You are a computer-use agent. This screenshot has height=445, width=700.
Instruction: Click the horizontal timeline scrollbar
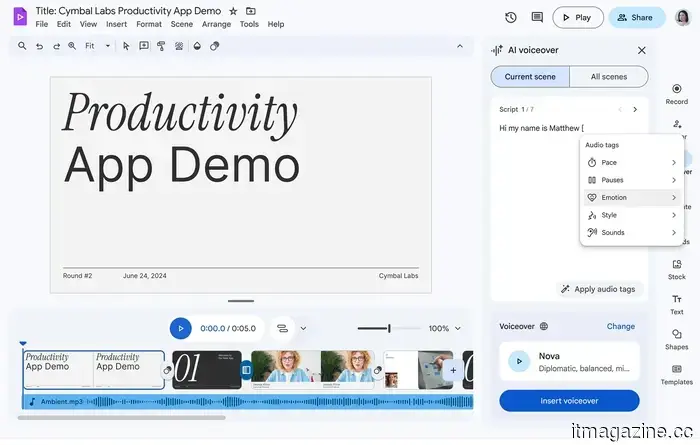click(x=121, y=418)
